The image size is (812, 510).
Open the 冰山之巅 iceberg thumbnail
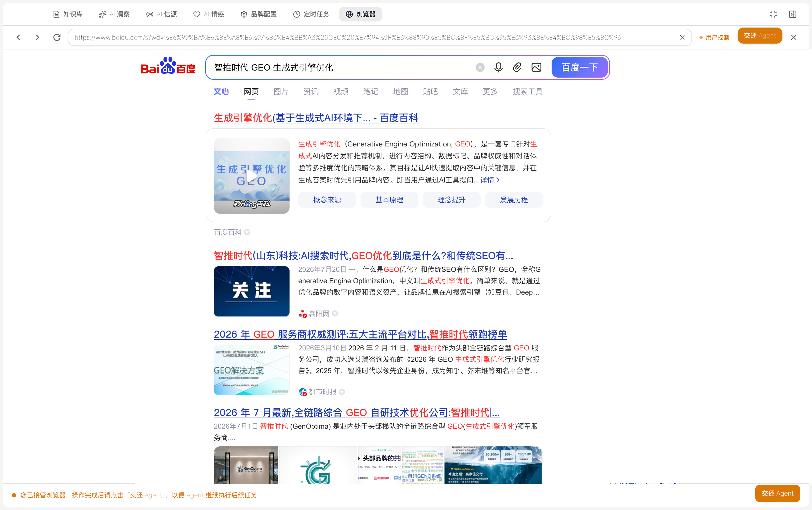coord(493,465)
